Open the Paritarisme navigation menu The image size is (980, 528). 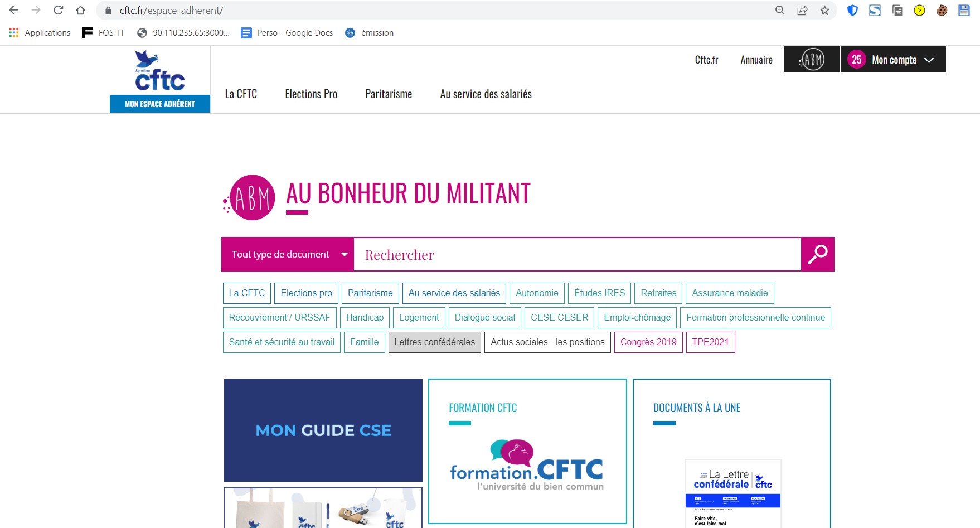click(x=389, y=94)
